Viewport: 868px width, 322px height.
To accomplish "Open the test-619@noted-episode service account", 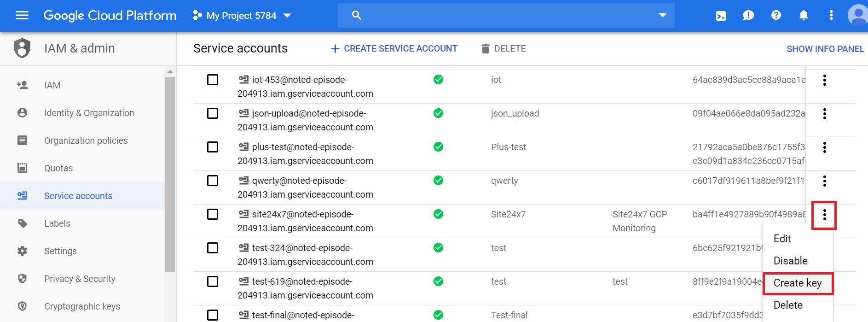I will [x=305, y=288].
